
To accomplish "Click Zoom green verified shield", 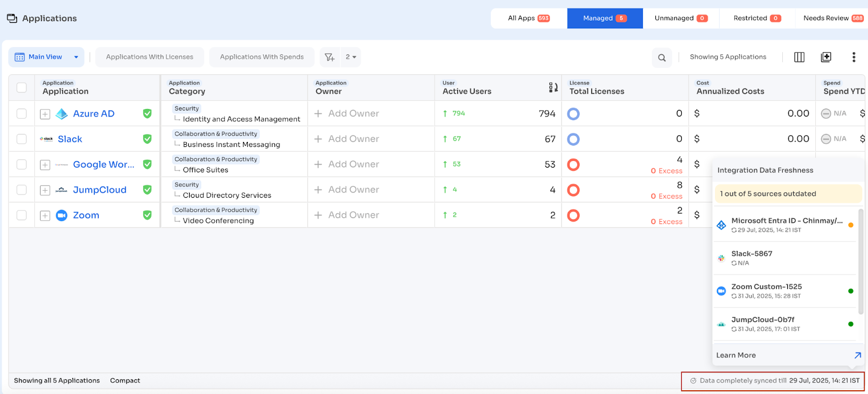I will (x=147, y=215).
